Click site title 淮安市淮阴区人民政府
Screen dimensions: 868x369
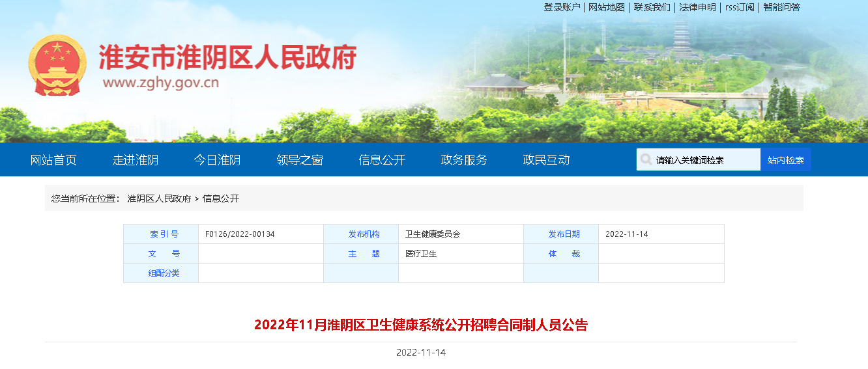228,57
